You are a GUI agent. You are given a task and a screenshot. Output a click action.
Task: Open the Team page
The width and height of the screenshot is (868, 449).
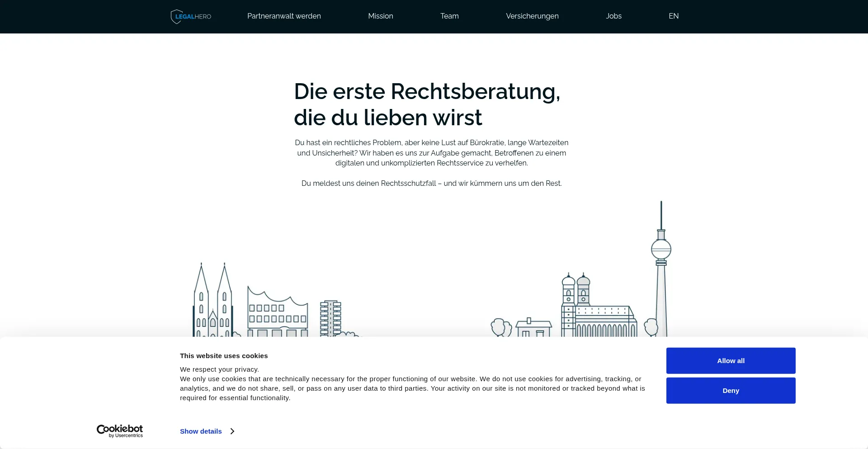point(449,16)
